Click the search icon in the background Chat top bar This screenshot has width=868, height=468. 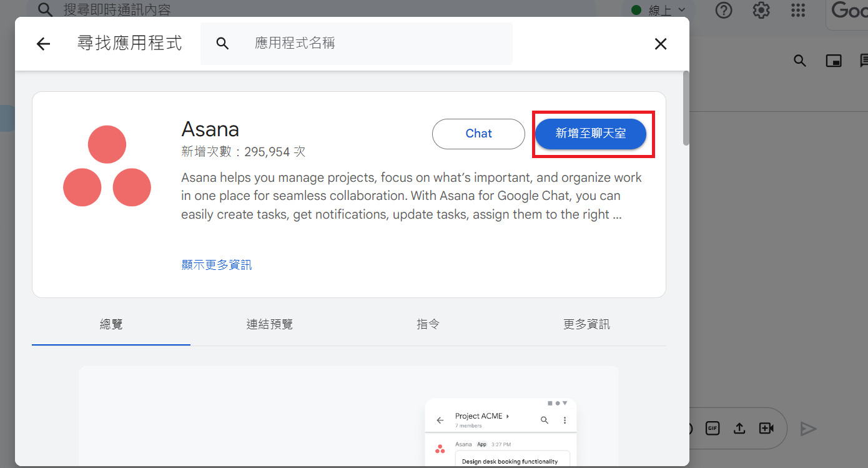click(x=44, y=9)
